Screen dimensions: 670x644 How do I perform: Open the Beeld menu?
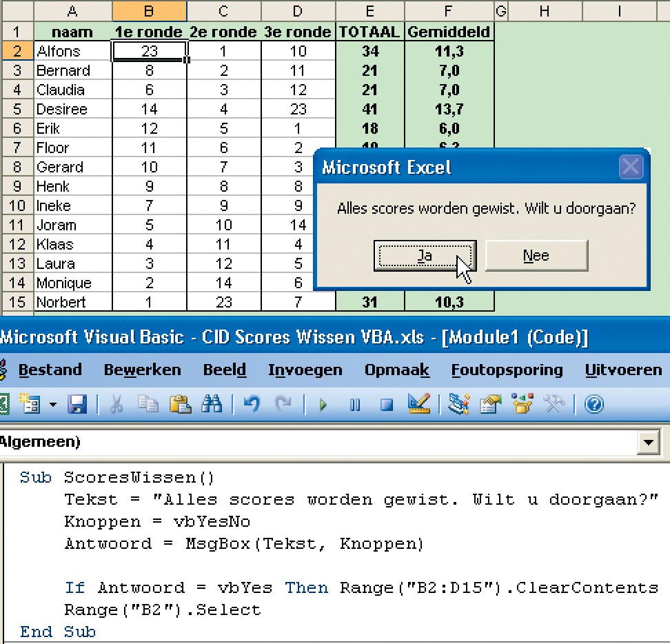click(224, 370)
